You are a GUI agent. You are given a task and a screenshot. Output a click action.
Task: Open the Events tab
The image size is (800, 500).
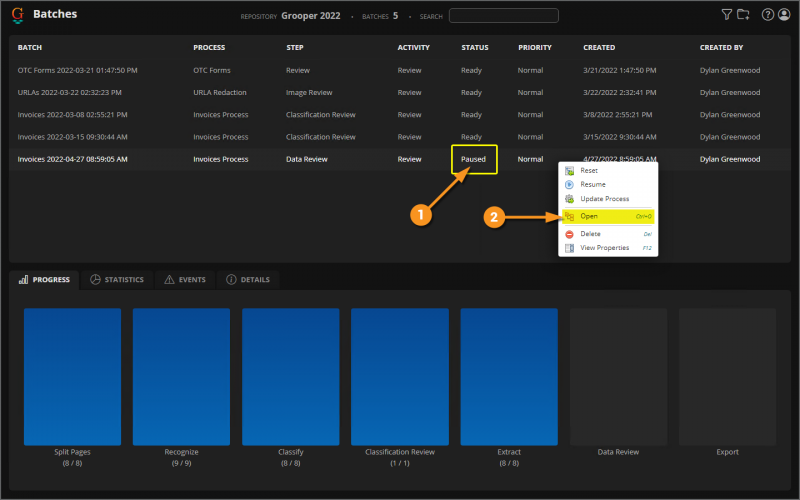[x=185, y=280]
